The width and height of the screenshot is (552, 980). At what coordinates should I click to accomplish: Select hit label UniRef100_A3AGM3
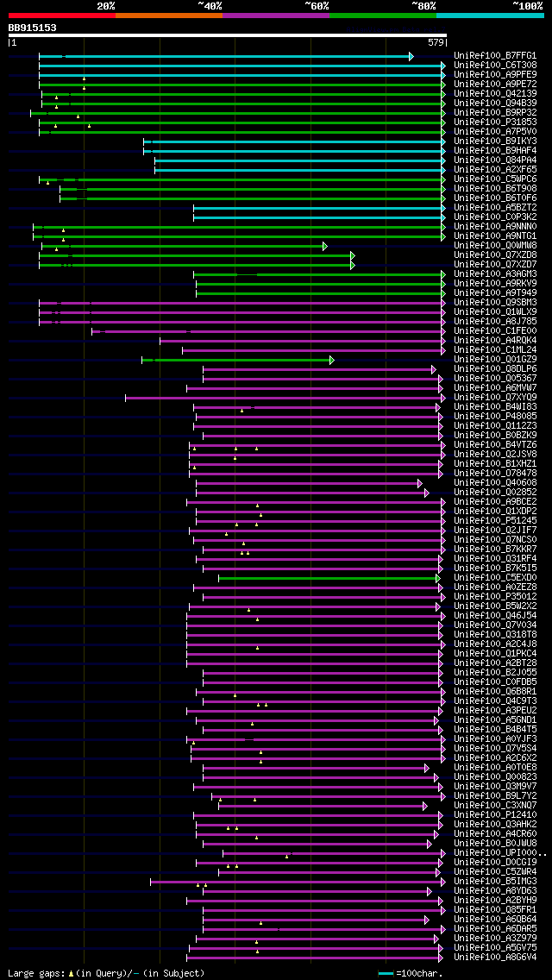[x=495, y=273]
